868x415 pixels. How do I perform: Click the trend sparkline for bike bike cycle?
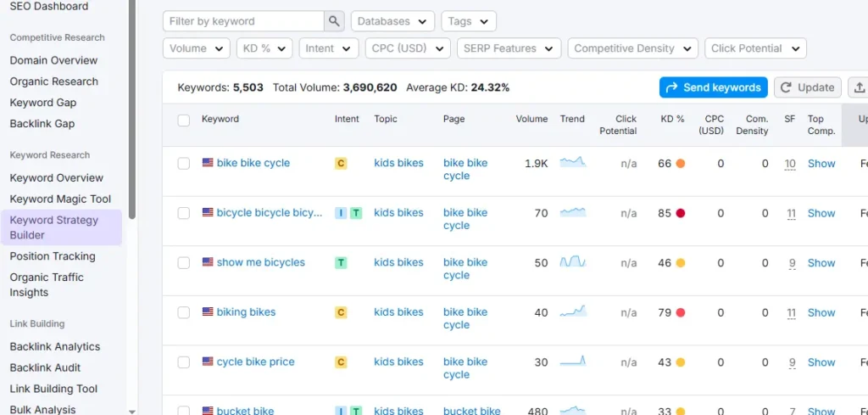573,162
